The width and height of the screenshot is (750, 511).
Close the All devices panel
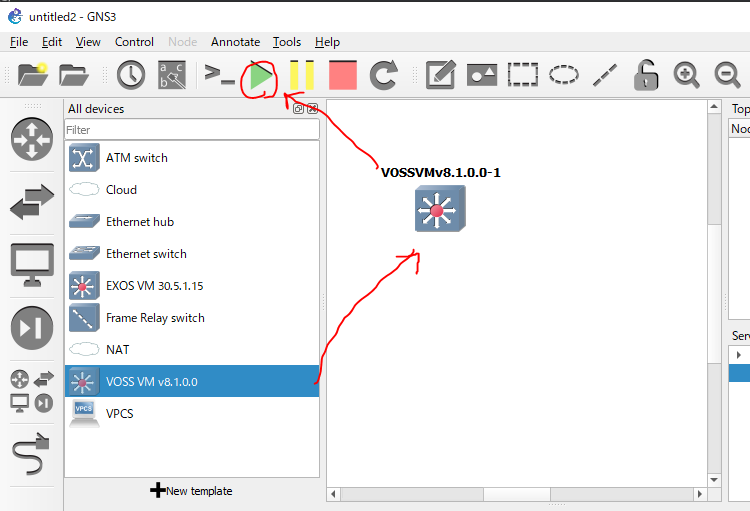point(312,109)
